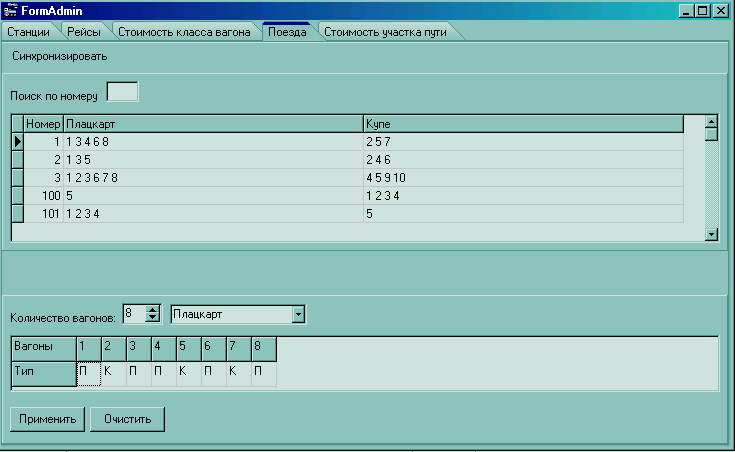Click Плацкарт cell of train 100
This screenshot has height=452, width=735.
tap(213, 196)
